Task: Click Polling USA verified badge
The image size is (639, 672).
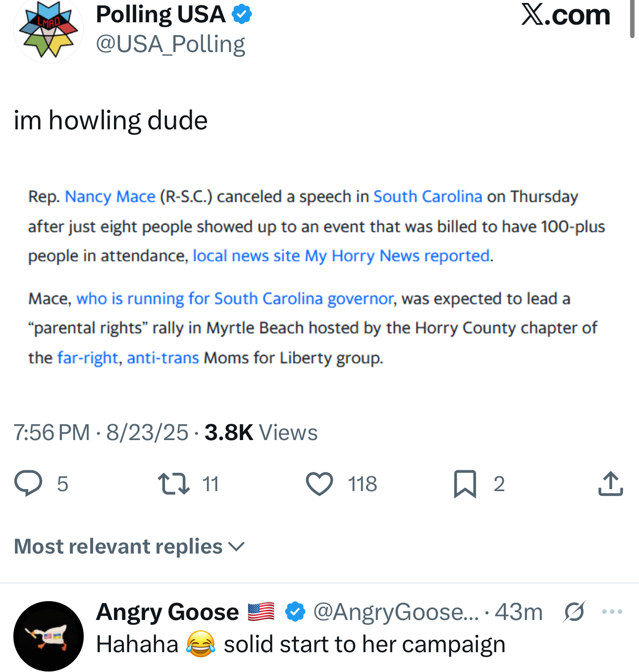Action: click(x=242, y=14)
